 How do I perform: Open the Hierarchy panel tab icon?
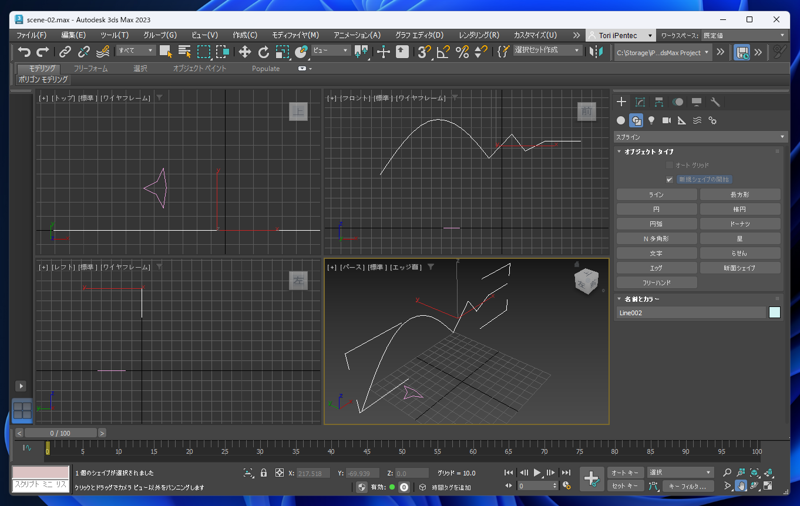(x=659, y=102)
